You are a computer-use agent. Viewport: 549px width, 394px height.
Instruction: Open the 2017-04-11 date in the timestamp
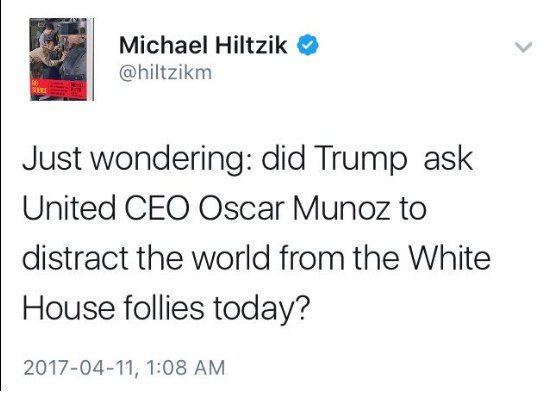coord(79,368)
